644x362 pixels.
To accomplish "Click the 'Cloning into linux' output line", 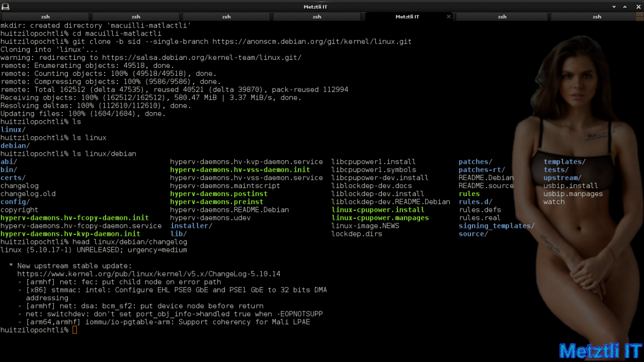I will coord(49,49).
